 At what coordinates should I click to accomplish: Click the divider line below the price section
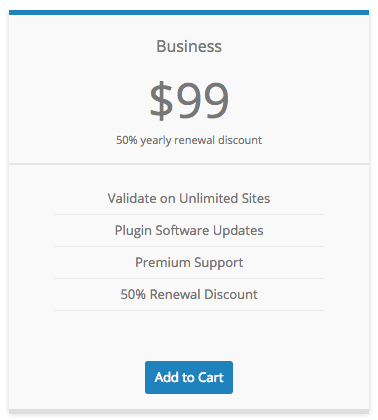[x=189, y=164]
